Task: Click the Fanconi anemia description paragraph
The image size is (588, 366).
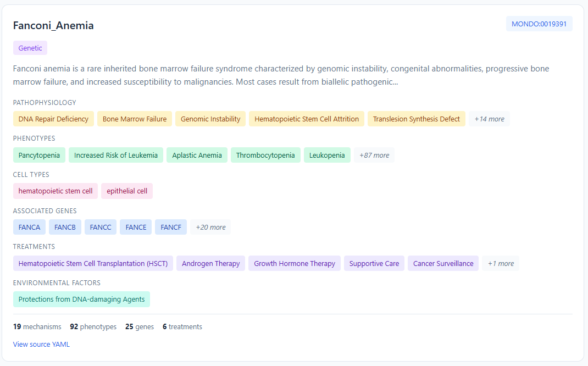Action: tap(281, 75)
